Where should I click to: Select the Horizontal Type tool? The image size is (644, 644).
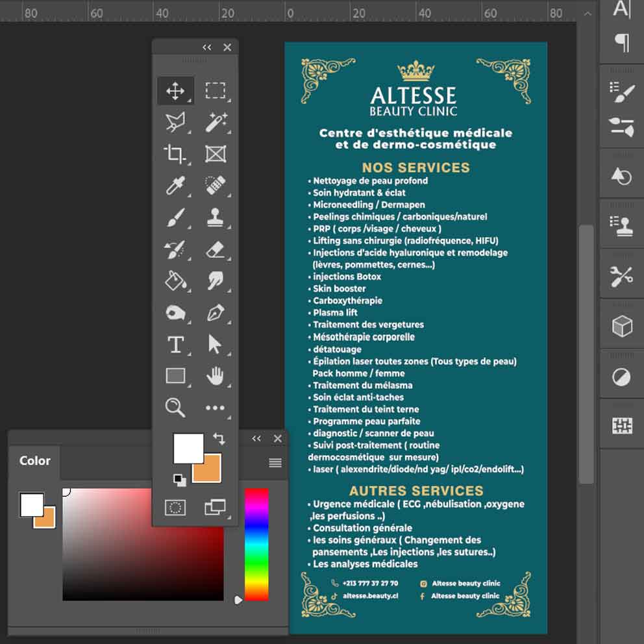pyautogui.click(x=175, y=345)
